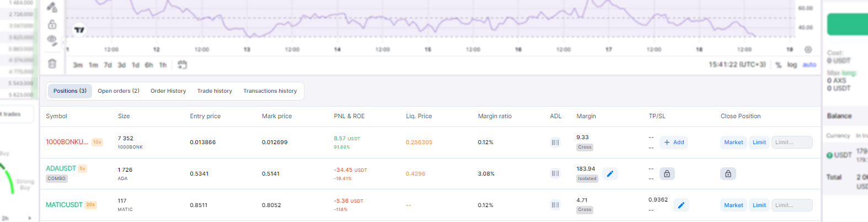Click the lock drawings icon in chart toolbar
Viewport: 868px width, 222px height.
(52, 24)
